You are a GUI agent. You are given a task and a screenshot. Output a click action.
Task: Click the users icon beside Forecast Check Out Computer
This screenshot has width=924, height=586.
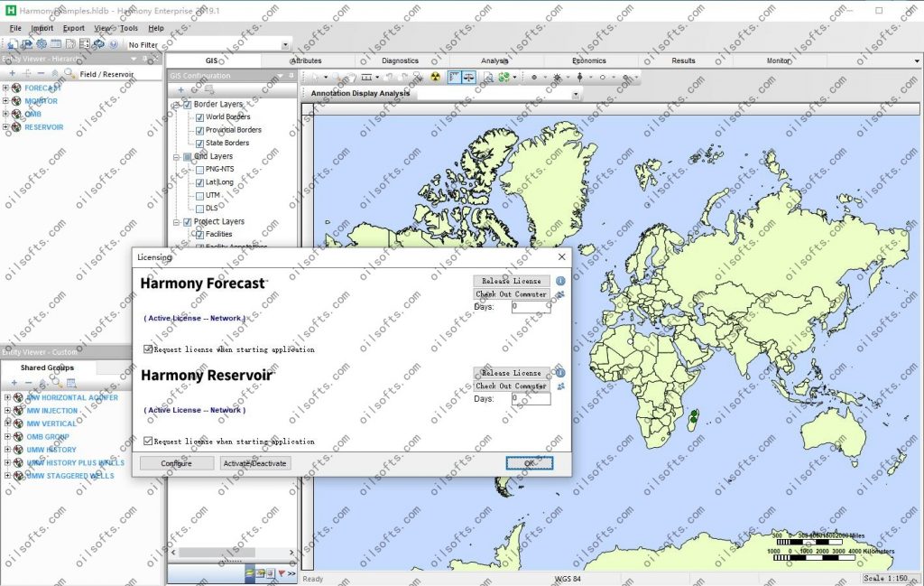[560, 294]
